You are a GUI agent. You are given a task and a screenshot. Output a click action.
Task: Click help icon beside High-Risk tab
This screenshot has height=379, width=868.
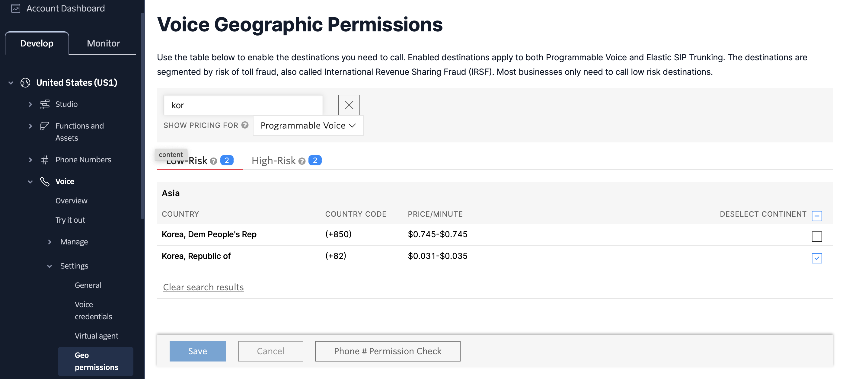pos(302,161)
